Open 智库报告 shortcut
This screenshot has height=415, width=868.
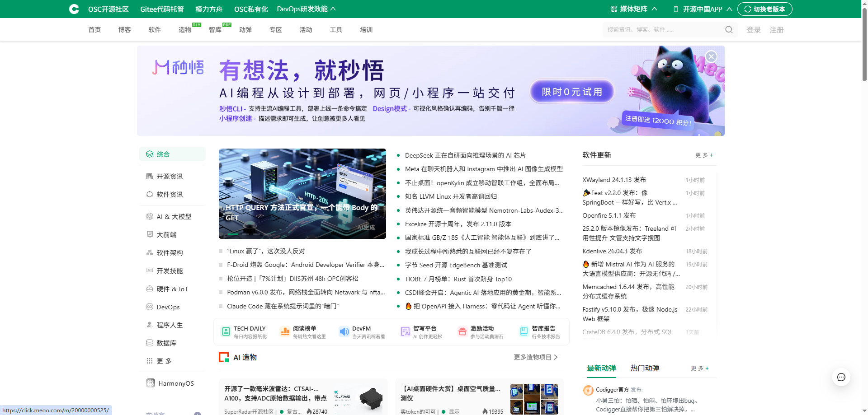point(540,332)
